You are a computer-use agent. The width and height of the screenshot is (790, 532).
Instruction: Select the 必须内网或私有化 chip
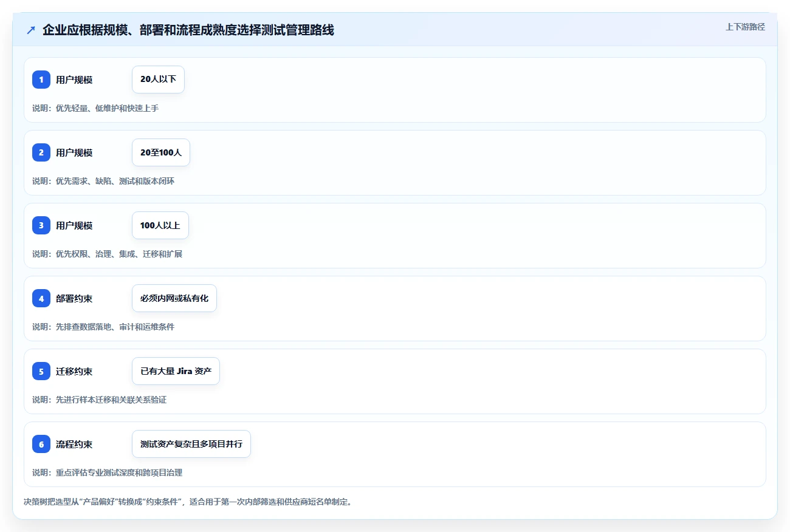(x=174, y=298)
